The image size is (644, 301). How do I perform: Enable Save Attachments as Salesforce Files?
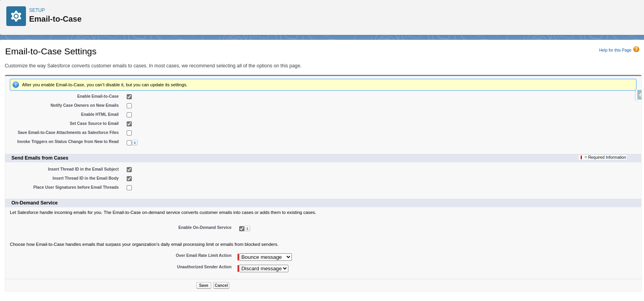coord(129,133)
